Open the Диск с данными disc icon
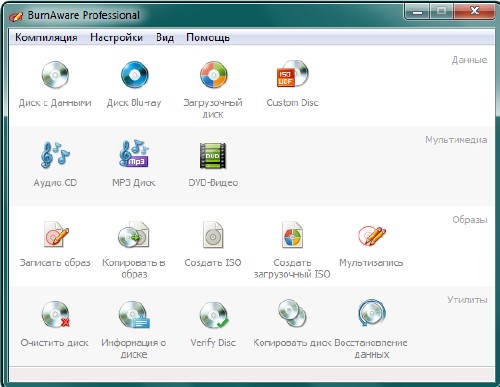The width and height of the screenshot is (500, 387). pos(55,74)
